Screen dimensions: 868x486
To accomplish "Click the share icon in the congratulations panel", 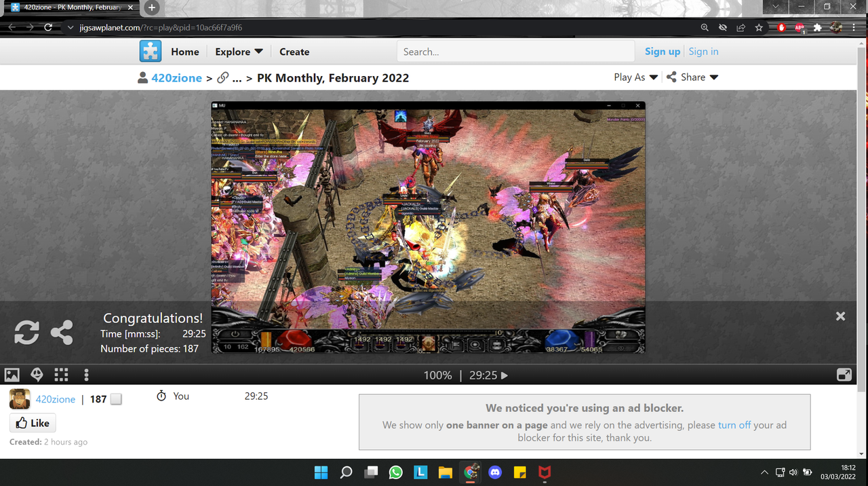I will (62, 333).
